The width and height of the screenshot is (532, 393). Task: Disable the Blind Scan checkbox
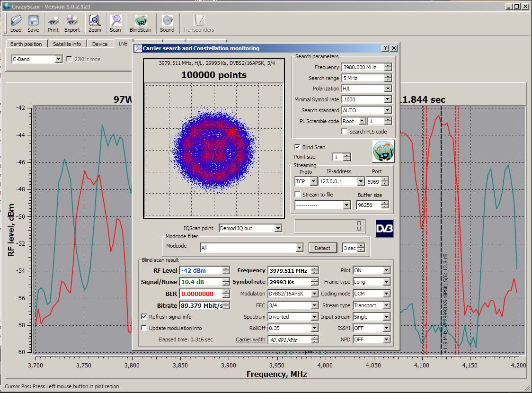coord(297,147)
